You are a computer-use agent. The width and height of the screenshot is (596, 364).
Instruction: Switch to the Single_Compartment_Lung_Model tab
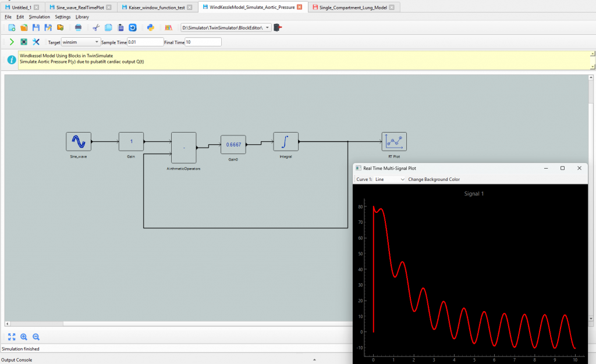[353, 7]
